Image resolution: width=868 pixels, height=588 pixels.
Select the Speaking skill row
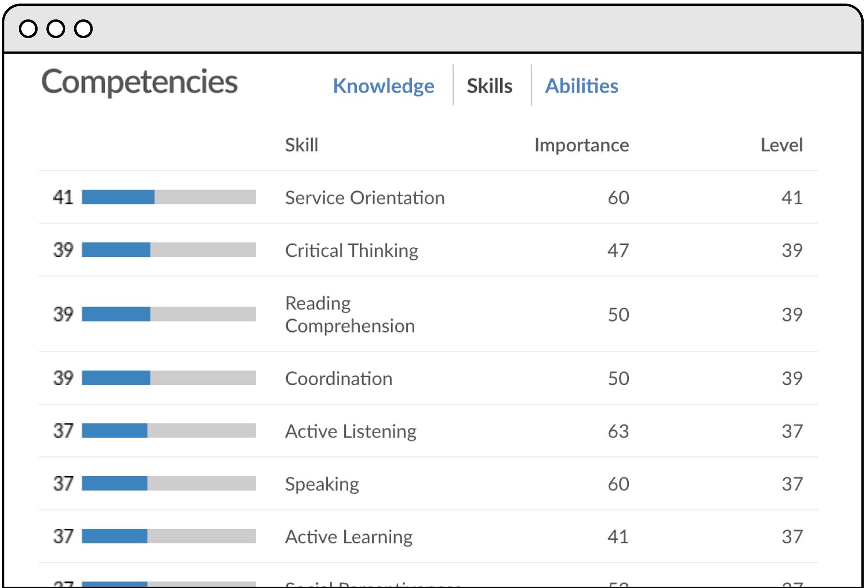[322, 484]
